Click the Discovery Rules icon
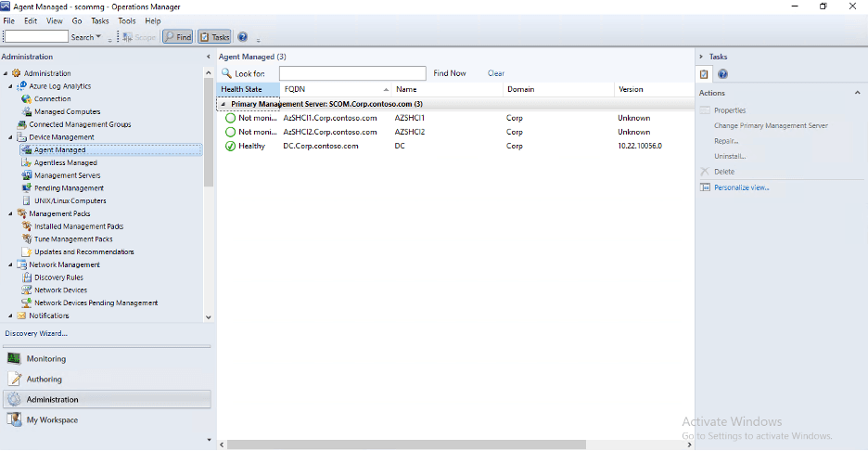868x451 pixels. 27,277
